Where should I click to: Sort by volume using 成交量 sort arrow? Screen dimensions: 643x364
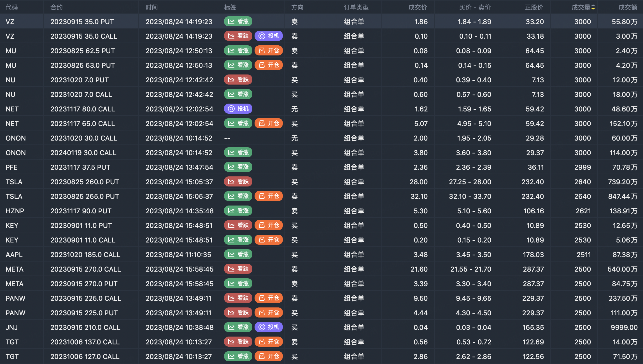click(593, 8)
